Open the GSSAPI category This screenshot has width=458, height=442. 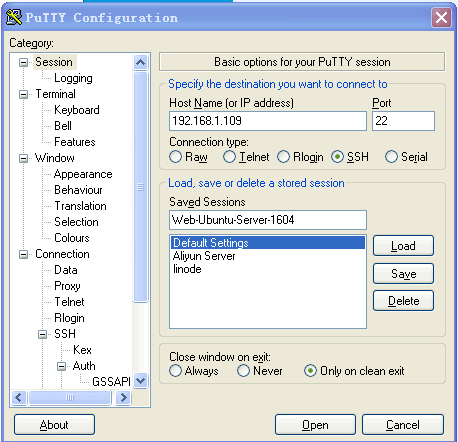[x=111, y=382]
